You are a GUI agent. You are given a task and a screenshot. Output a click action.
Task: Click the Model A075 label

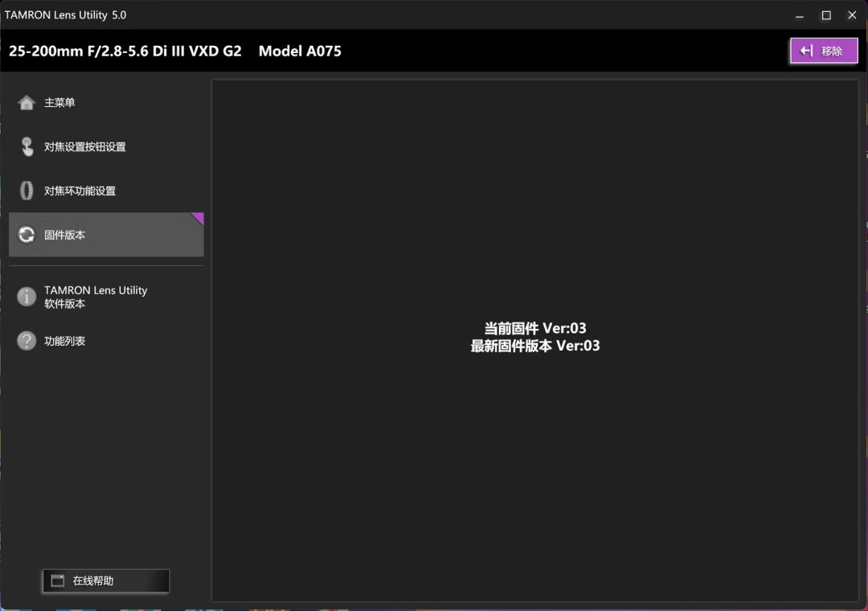click(300, 51)
